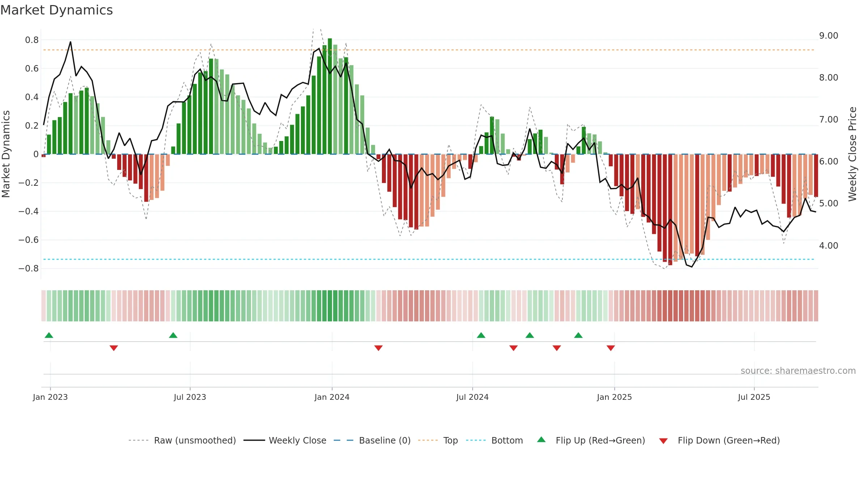Click the Jul 2025 x-axis label
868x488 pixels.
click(754, 397)
